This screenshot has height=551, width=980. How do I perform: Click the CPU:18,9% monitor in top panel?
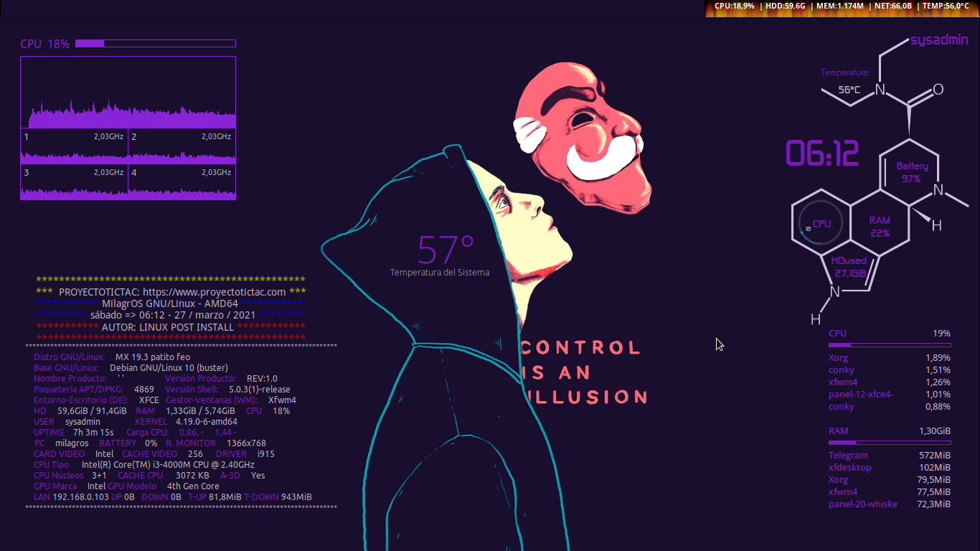(x=734, y=6)
